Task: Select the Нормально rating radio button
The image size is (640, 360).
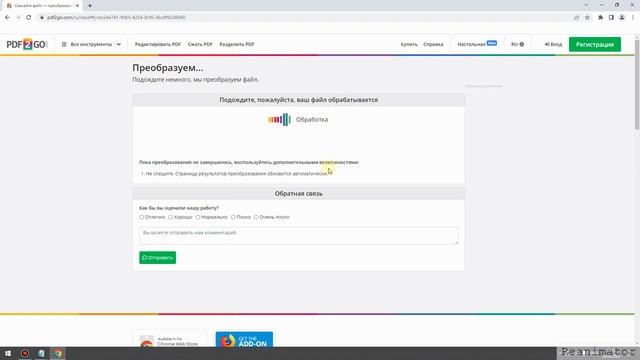Action: tap(198, 217)
